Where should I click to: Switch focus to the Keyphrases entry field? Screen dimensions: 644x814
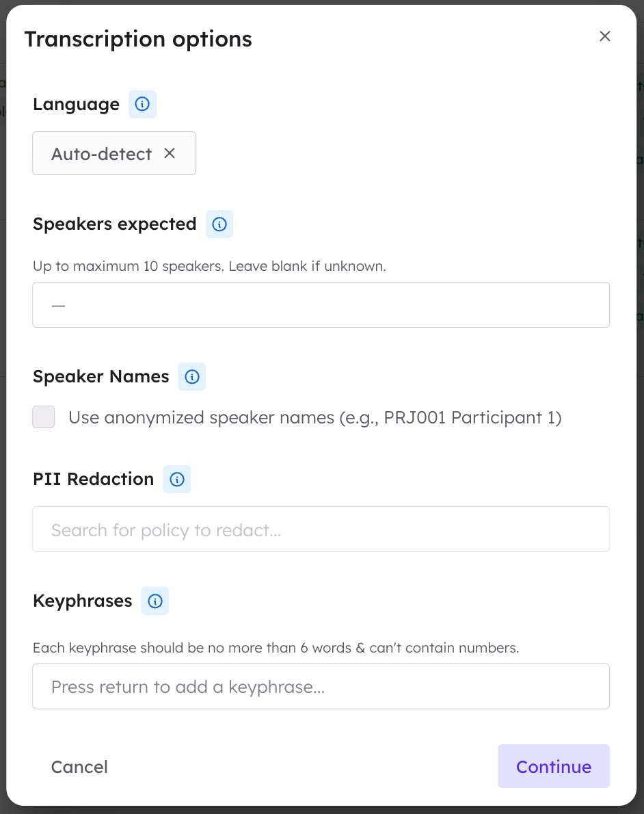[x=321, y=686]
